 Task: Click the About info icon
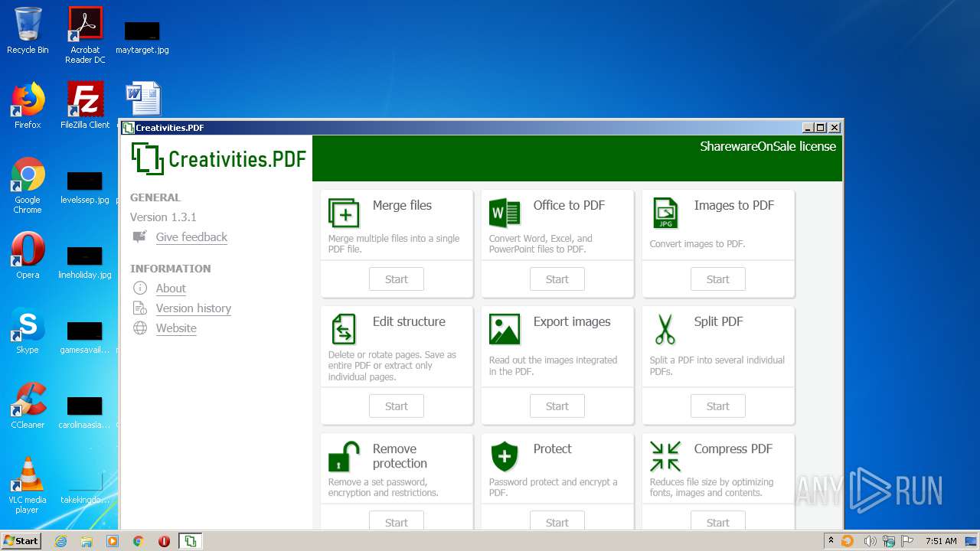[140, 288]
